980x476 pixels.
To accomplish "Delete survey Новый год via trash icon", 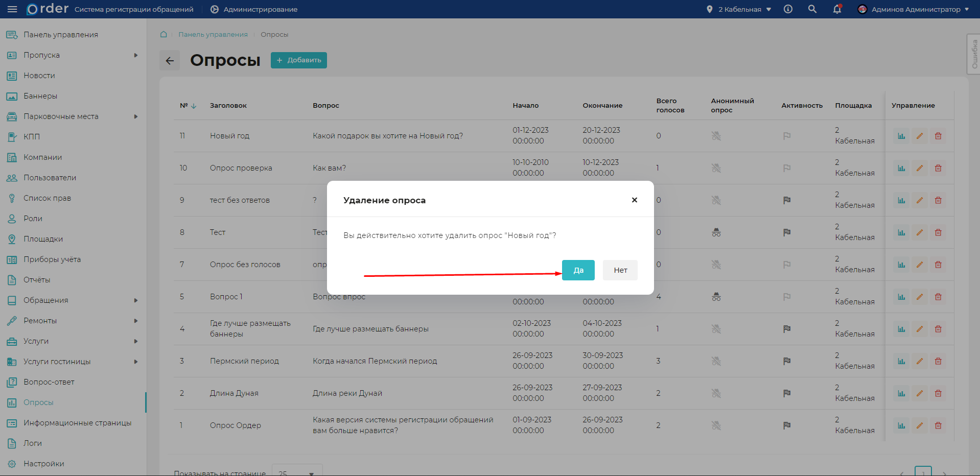I will pos(938,136).
